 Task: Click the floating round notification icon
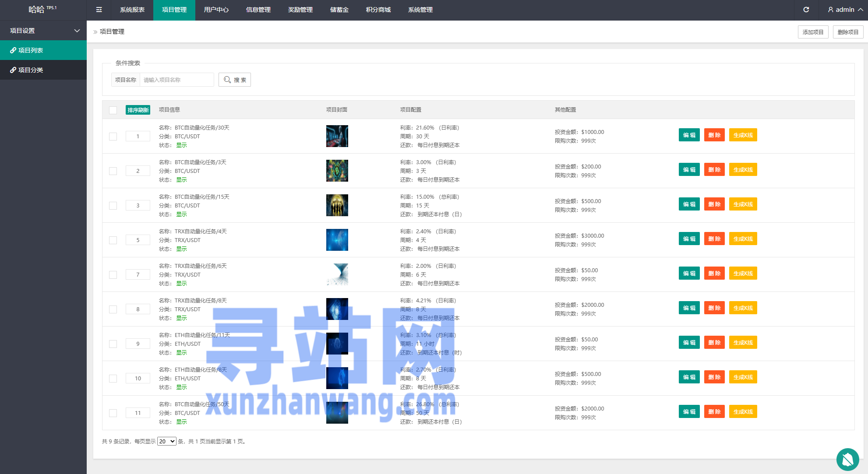(847, 459)
